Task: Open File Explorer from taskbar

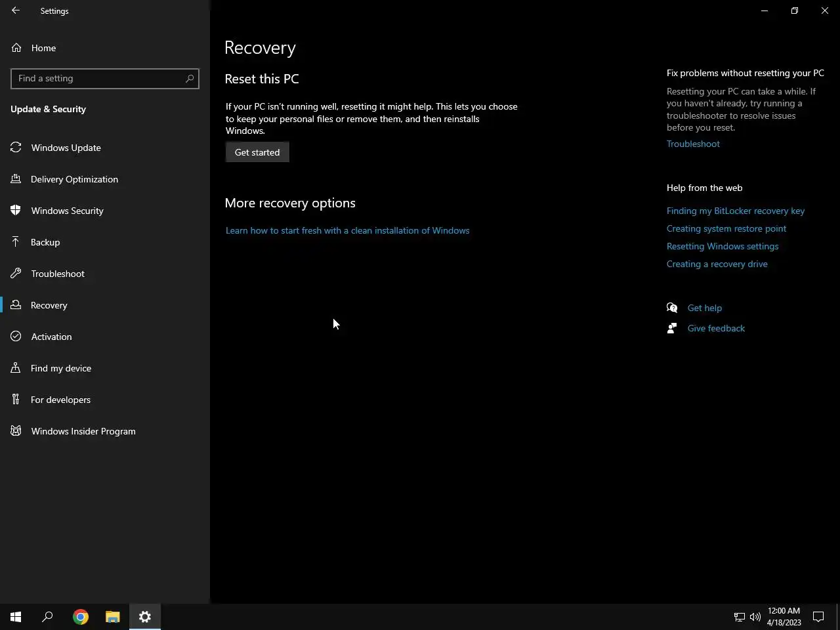Action: [113, 617]
